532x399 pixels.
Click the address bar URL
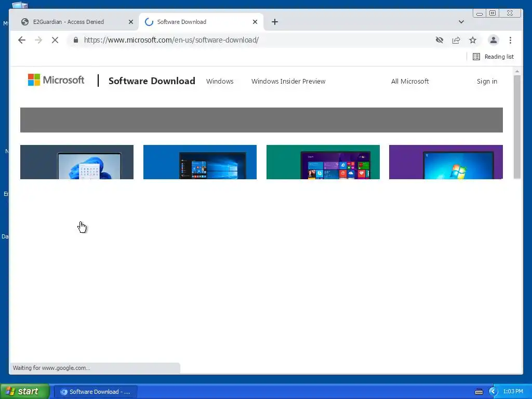pos(171,40)
